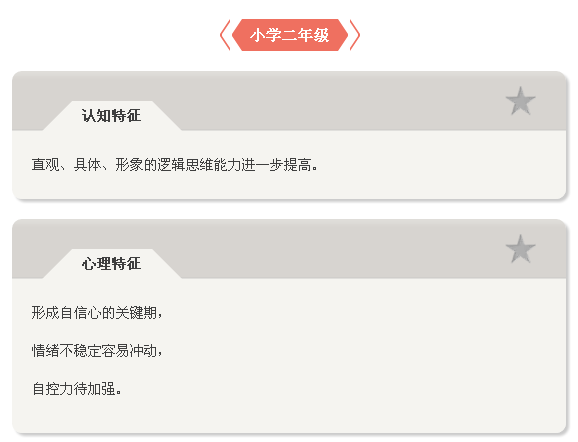Go to previous grade with left chevron
The image size is (578, 442).
click(225, 35)
